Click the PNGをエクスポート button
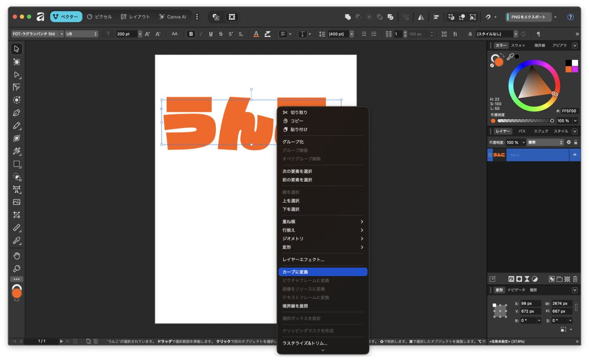This screenshot has width=589, height=364. (x=528, y=17)
